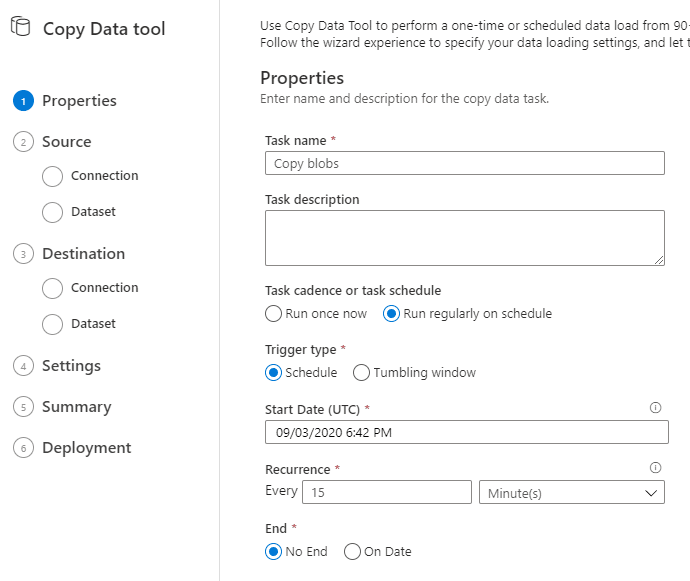This screenshot has width=690, height=581.
Task: Click Connection circle under Destination
Action: click(x=52, y=288)
